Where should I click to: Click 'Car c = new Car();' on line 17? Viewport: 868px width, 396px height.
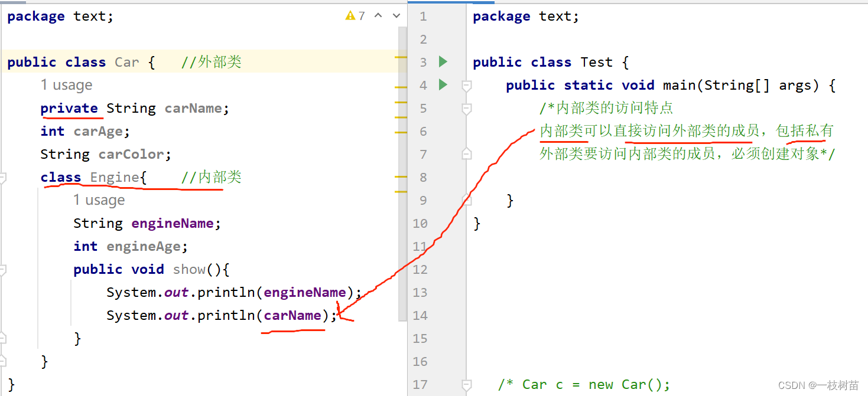596,385
